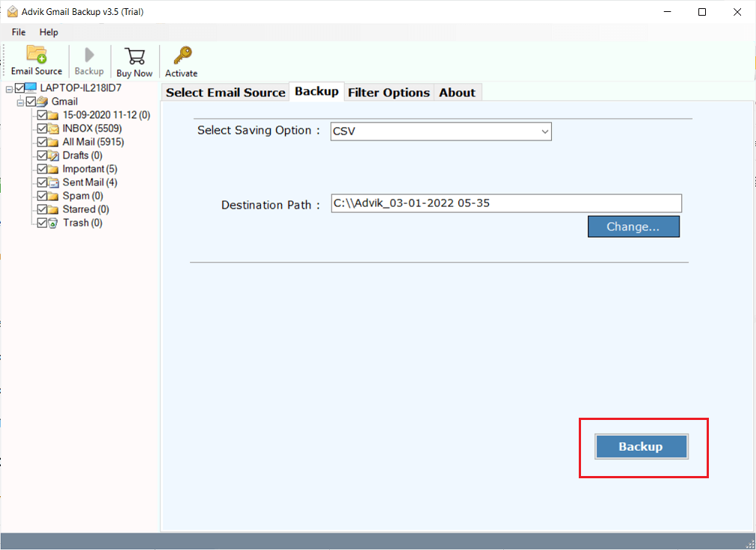The height and width of the screenshot is (550, 756).
Task: Minimize the Advik Gmail Backup window
Action: pyautogui.click(x=667, y=11)
